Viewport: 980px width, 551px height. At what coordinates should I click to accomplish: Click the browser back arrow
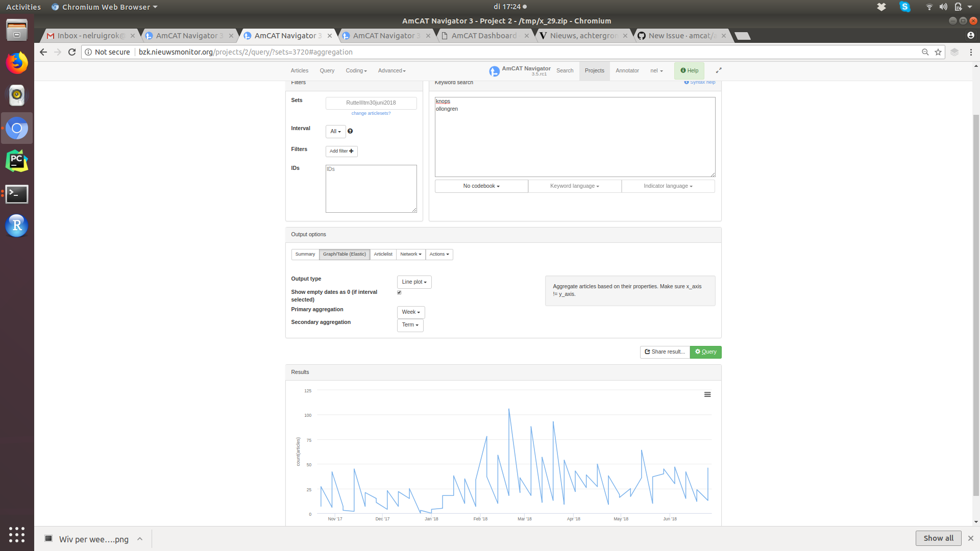tap(43, 52)
